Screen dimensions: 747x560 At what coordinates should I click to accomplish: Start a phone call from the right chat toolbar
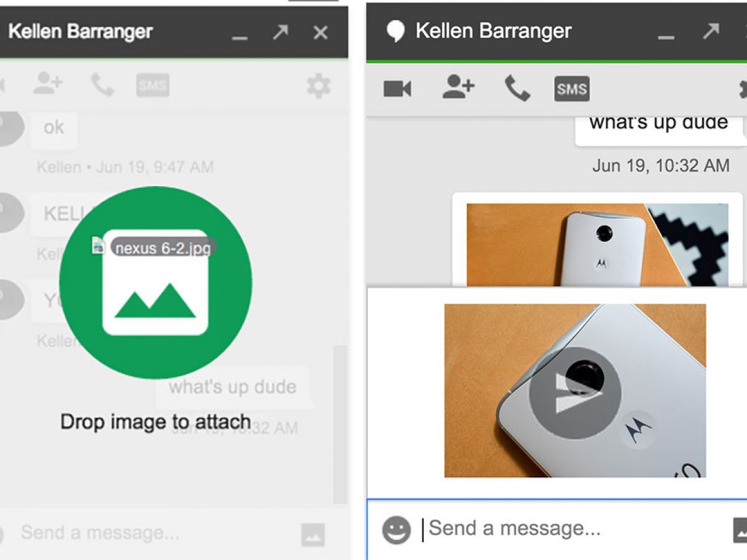(517, 88)
